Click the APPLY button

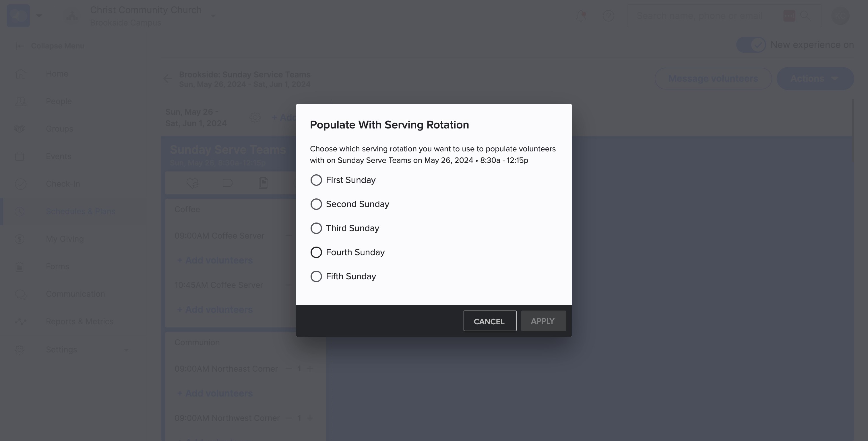[x=543, y=321]
